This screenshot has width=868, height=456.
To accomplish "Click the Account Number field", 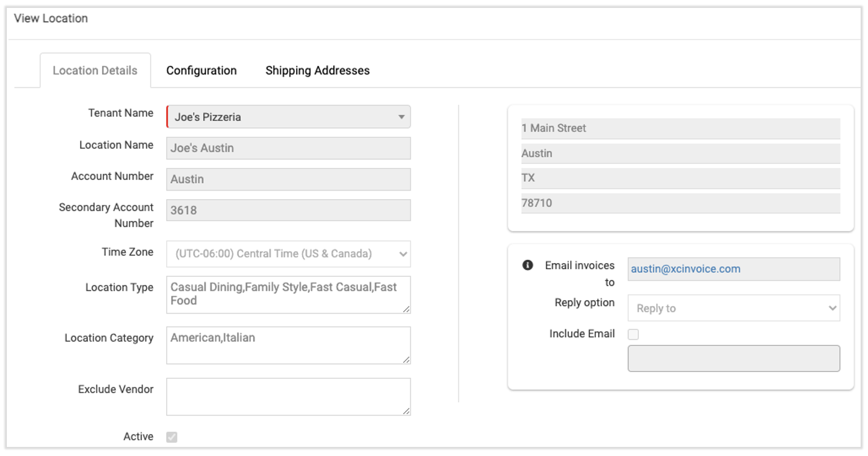I will (288, 179).
